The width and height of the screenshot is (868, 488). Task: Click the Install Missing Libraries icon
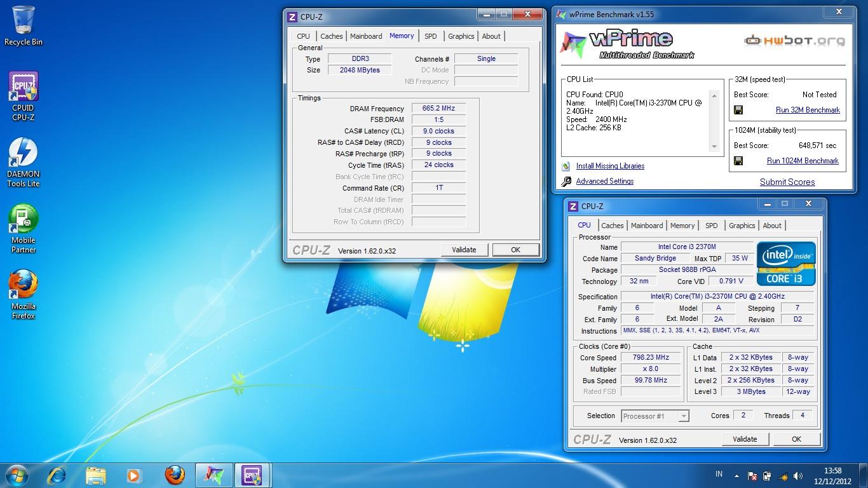coord(566,166)
